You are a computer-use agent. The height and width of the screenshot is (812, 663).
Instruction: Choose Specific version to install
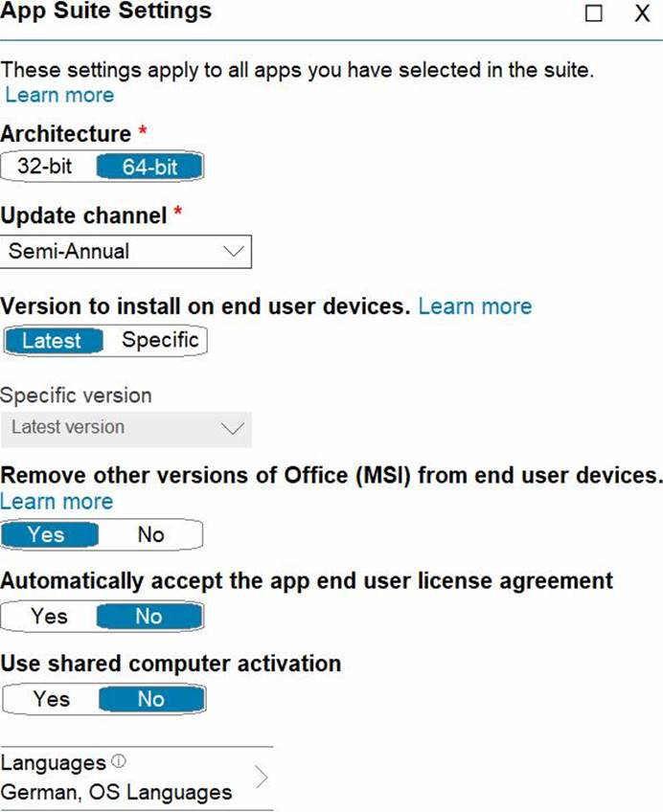160,341
